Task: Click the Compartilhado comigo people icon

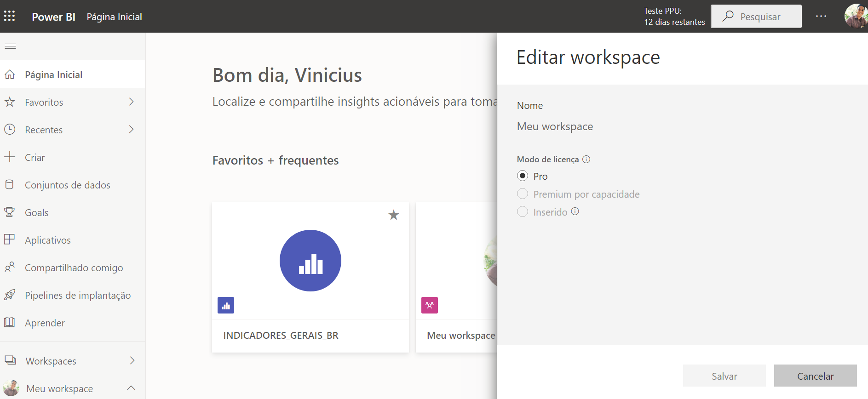Action: coord(10,268)
